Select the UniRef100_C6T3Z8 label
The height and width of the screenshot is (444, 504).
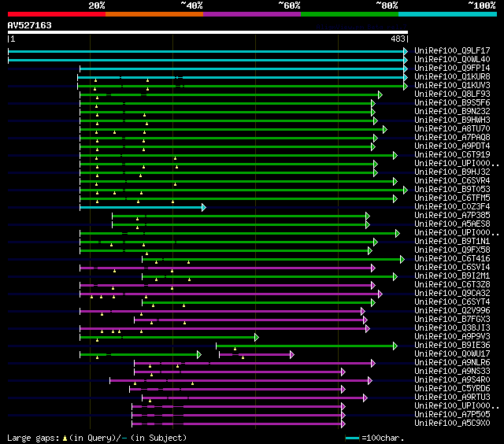(452, 285)
